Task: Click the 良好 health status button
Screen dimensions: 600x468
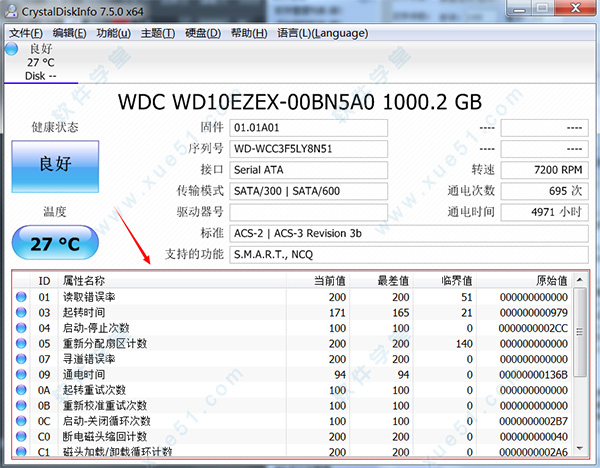Action: [x=55, y=166]
